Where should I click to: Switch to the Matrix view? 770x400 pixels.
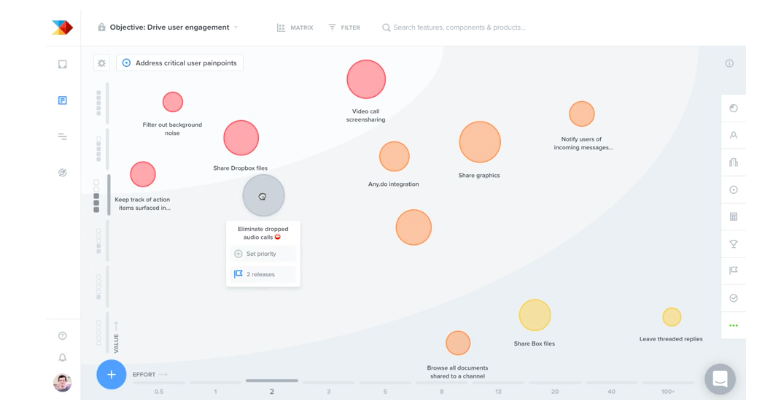tap(294, 27)
